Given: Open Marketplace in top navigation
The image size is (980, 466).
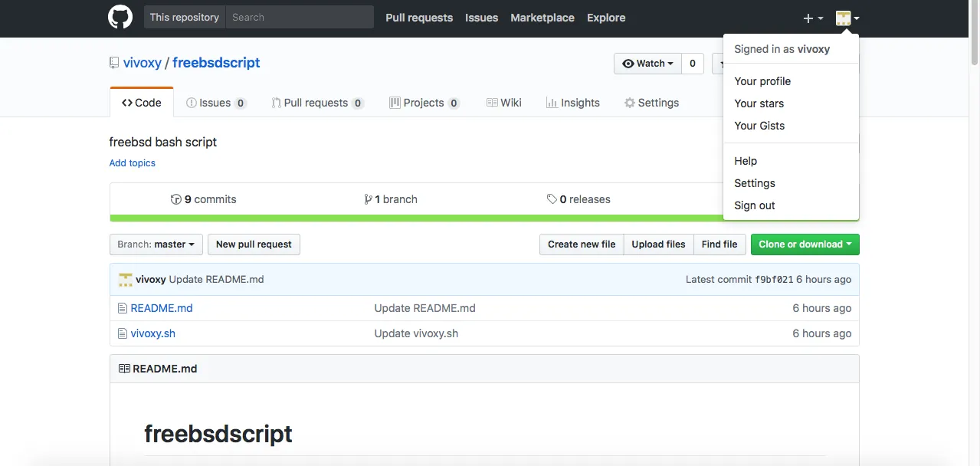Looking at the screenshot, I should click(542, 18).
